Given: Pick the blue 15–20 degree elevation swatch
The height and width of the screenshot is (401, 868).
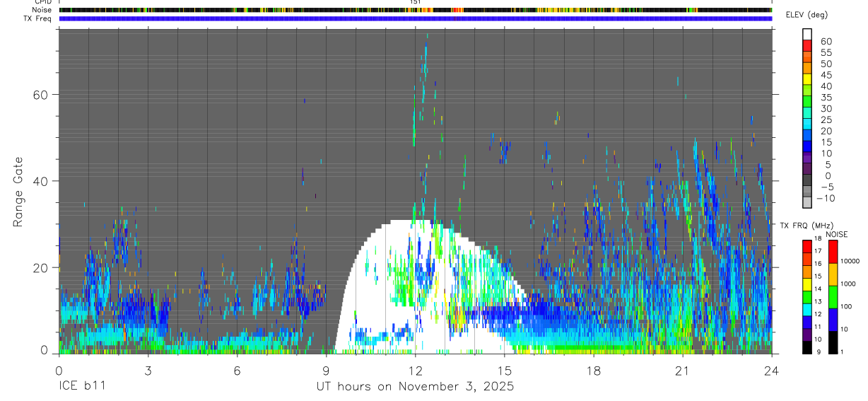Looking at the screenshot, I should pos(807,135).
